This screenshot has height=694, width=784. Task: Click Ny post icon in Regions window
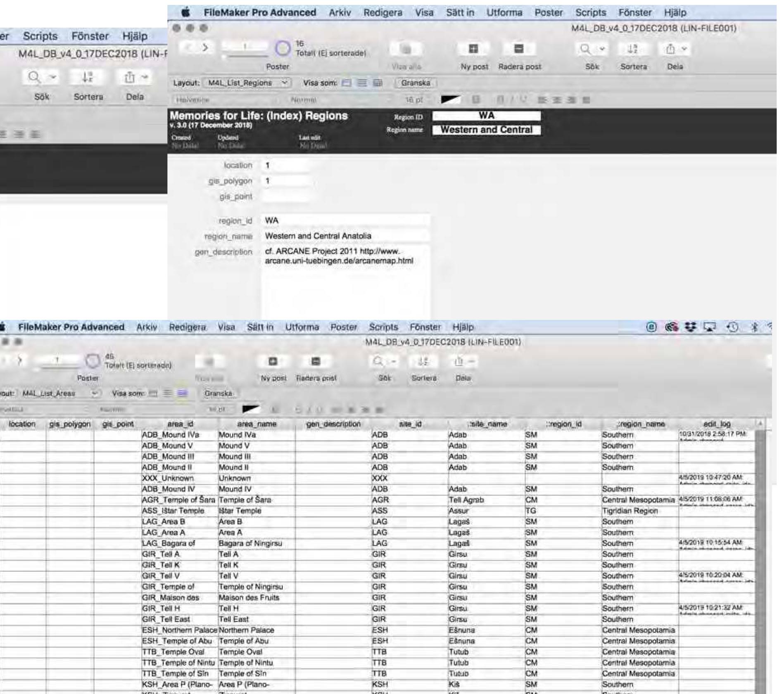tap(473, 49)
